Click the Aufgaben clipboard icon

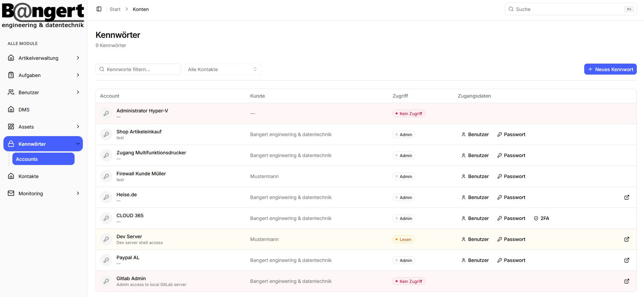[x=11, y=75]
